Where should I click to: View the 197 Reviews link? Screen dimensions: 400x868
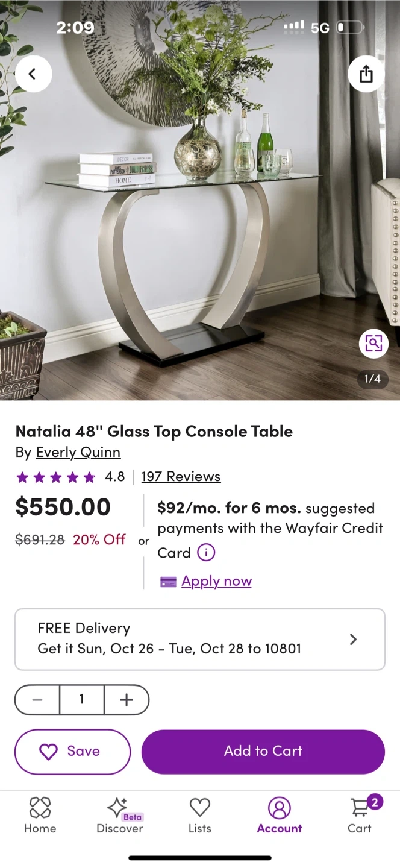pyautogui.click(x=181, y=477)
